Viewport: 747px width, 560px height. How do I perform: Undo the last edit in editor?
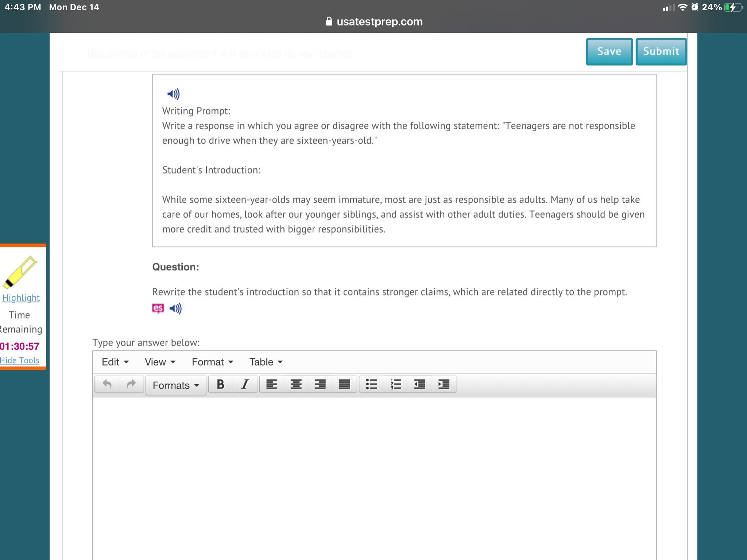(107, 384)
